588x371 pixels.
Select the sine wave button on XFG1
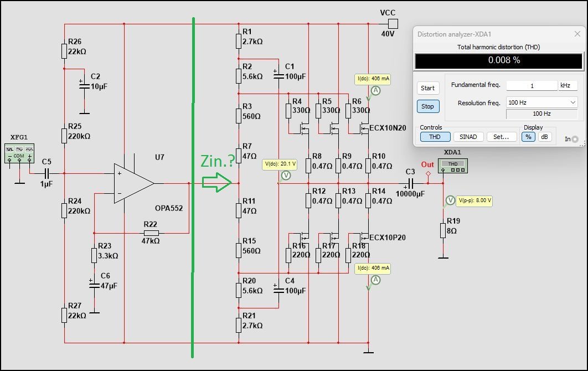(x=19, y=149)
